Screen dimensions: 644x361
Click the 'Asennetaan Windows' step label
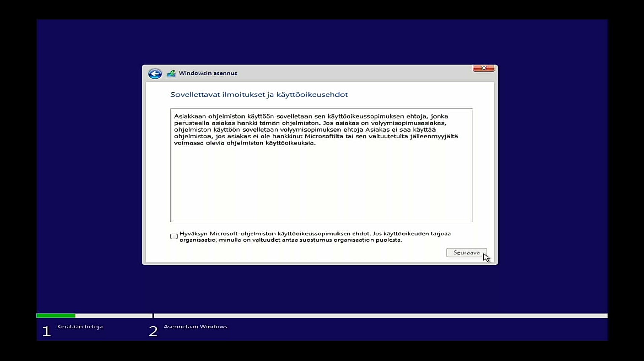coord(195,326)
